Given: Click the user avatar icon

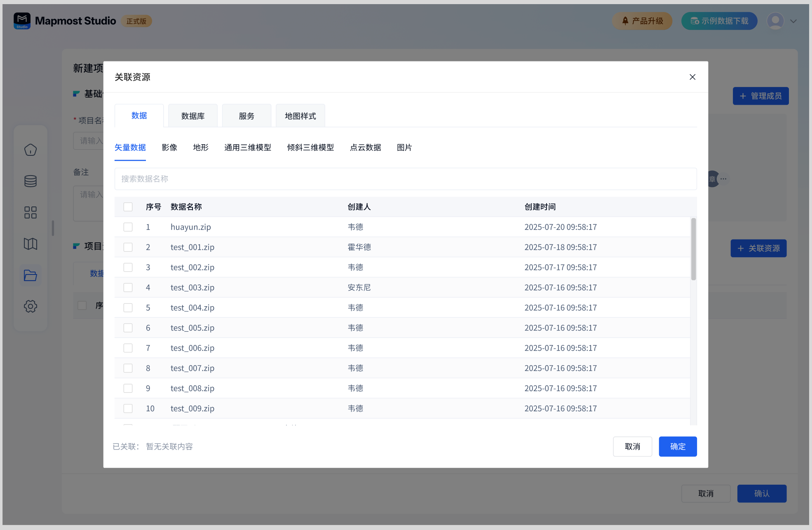Looking at the screenshot, I should click(x=775, y=21).
